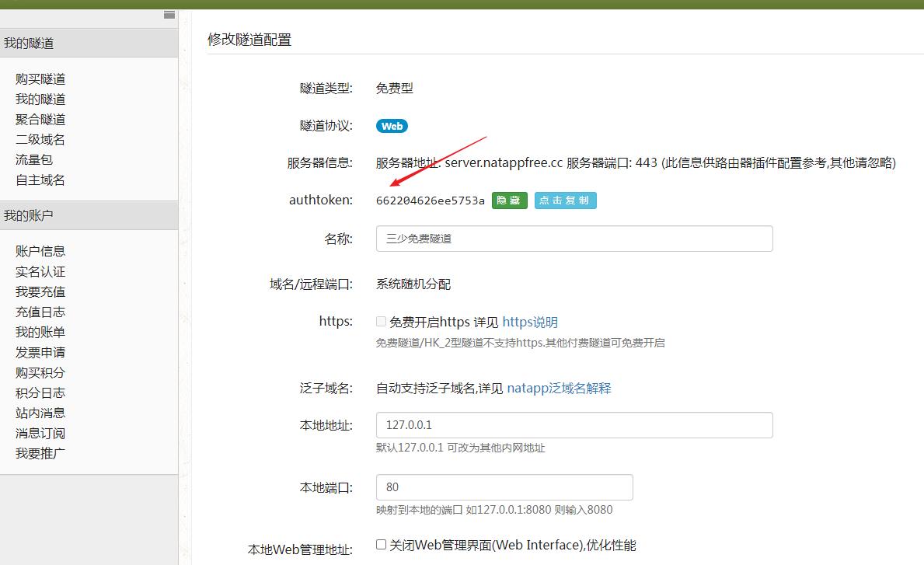The height and width of the screenshot is (565, 924).
Task: Open the 二级域名 page
Action: [40, 139]
